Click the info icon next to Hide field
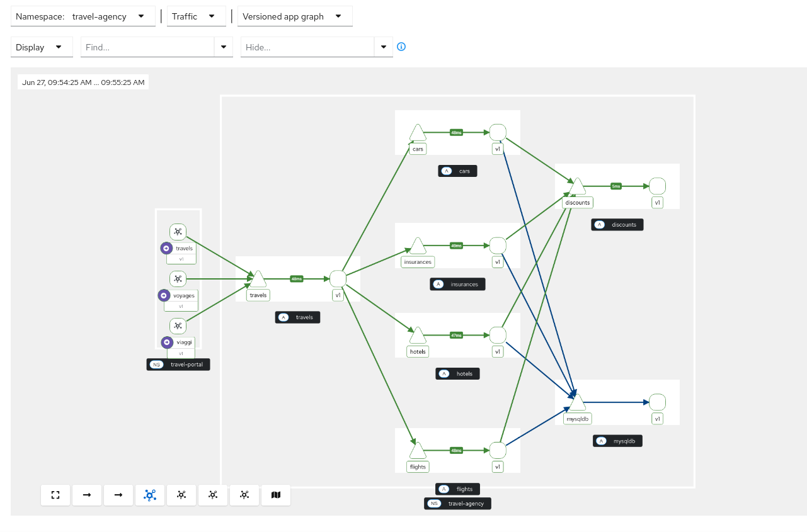Image resolution: width=807 pixels, height=532 pixels. click(401, 47)
